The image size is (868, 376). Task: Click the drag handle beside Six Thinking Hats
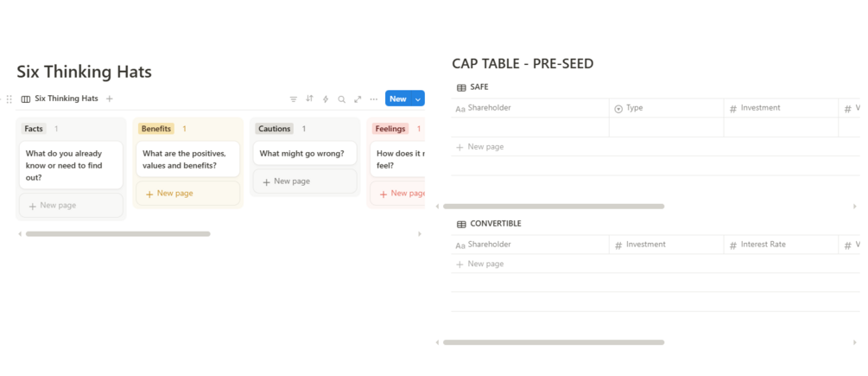click(10, 99)
